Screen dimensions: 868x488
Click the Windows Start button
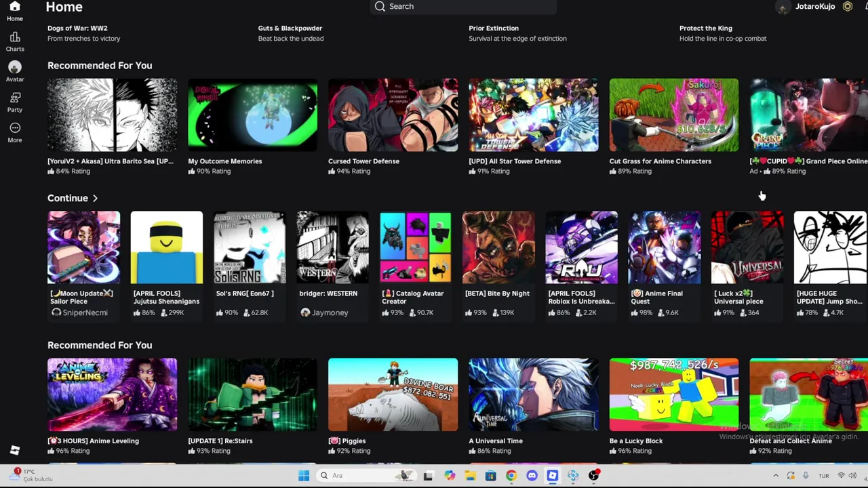click(x=304, y=476)
